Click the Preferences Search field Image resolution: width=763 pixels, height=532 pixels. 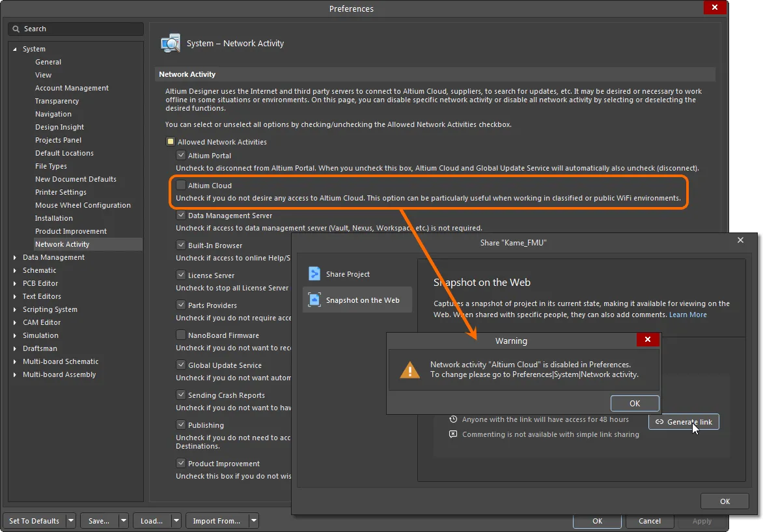point(76,29)
